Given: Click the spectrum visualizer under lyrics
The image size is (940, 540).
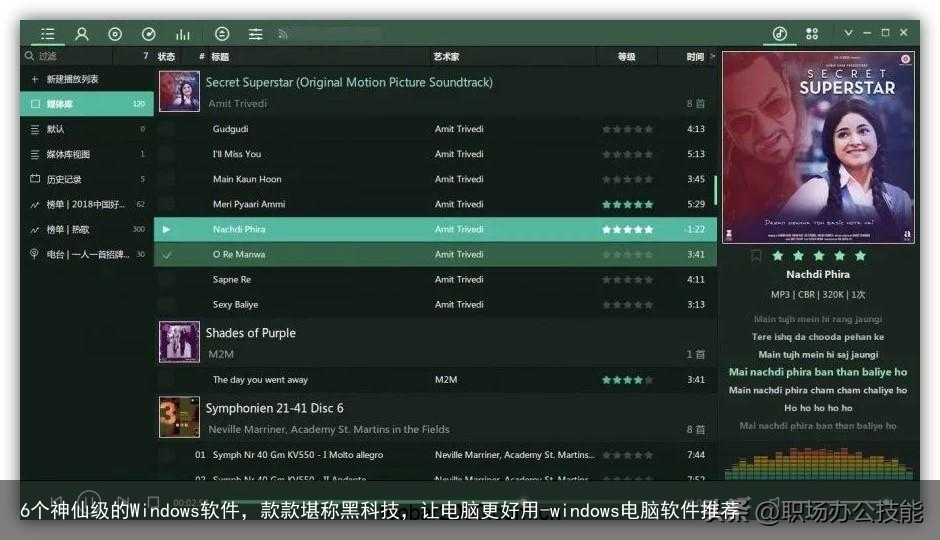Looking at the screenshot, I should tap(818, 463).
